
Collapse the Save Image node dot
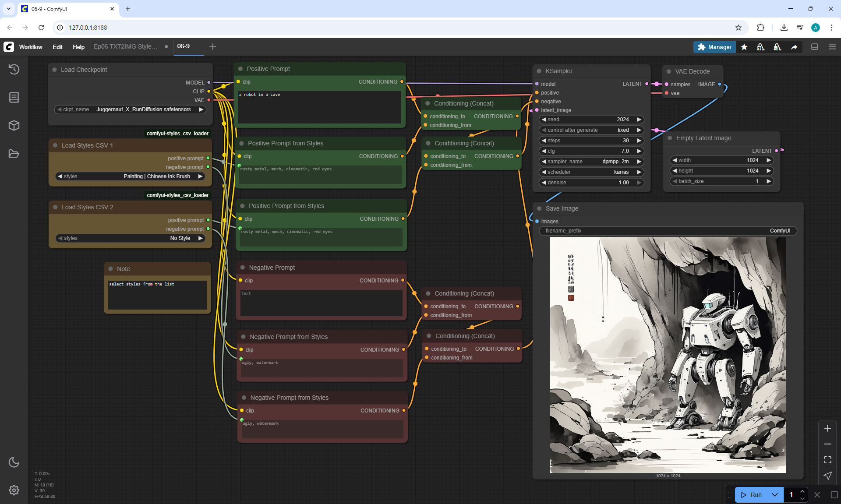539,208
